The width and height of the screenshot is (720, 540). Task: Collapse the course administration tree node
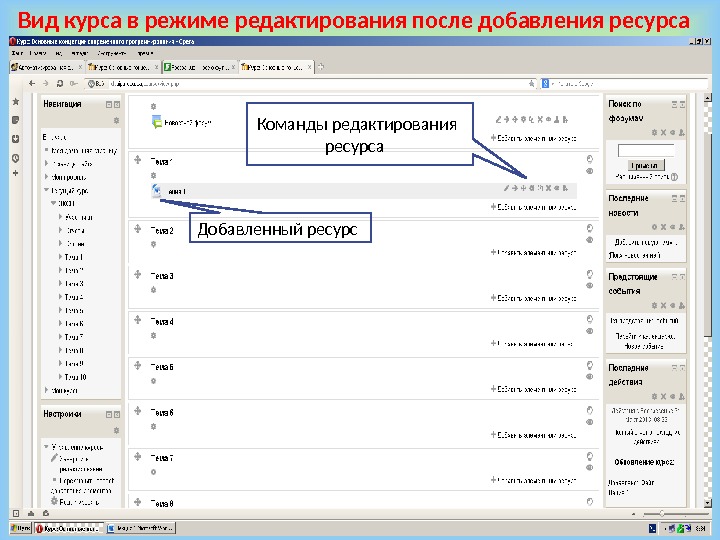point(46,446)
